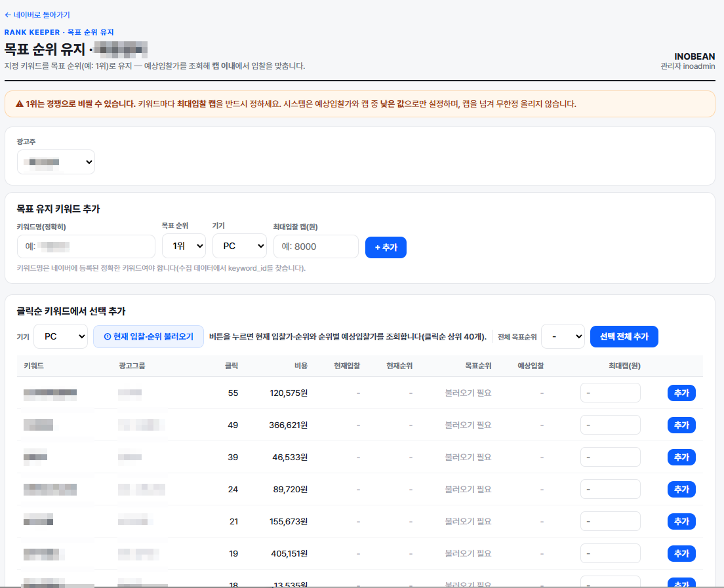Screen dimensions: 724x588
Task: Click the cost value '46,533원'
Action: click(x=290, y=457)
